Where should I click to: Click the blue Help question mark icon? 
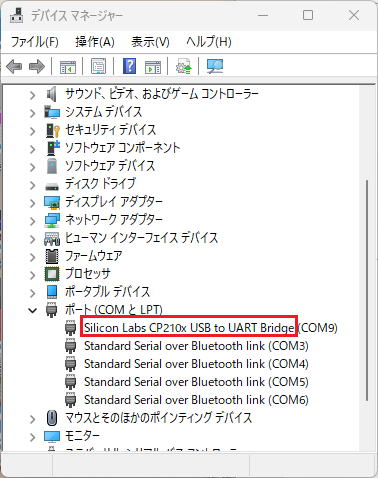[129, 66]
